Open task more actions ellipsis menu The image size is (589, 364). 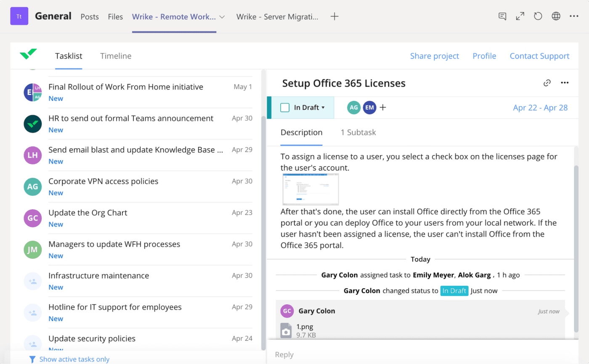pyautogui.click(x=565, y=83)
